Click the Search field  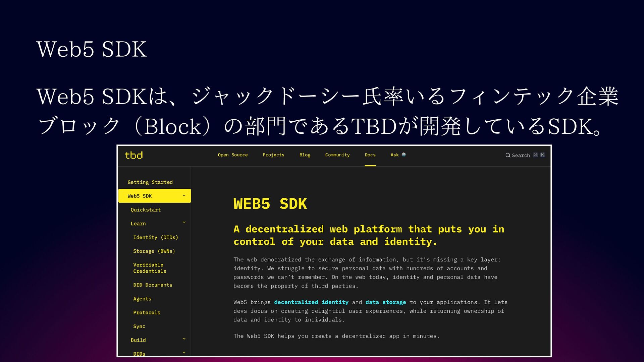coord(525,155)
